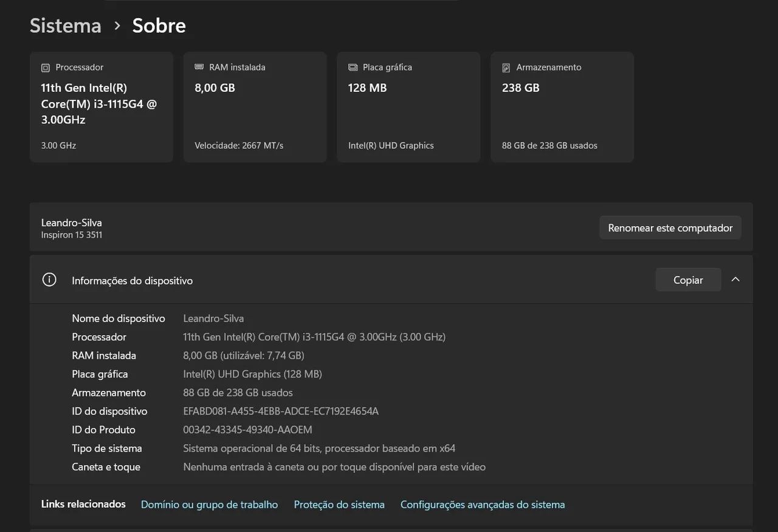Click the Caneta e toque label
778x532 pixels.
tap(106, 467)
